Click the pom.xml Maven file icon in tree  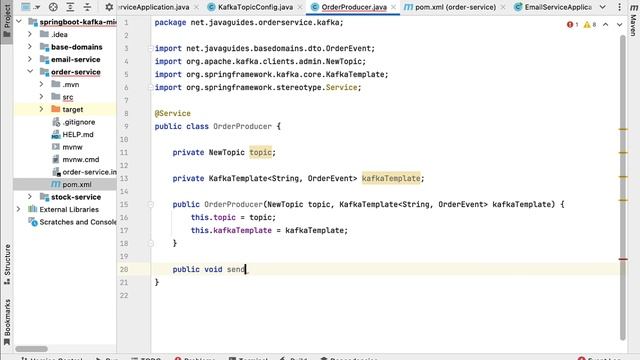tap(56, 184)
